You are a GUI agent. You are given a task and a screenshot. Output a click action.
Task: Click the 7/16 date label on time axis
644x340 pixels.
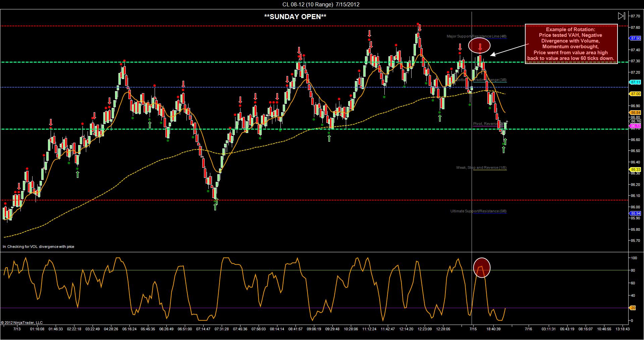[528, 329]
